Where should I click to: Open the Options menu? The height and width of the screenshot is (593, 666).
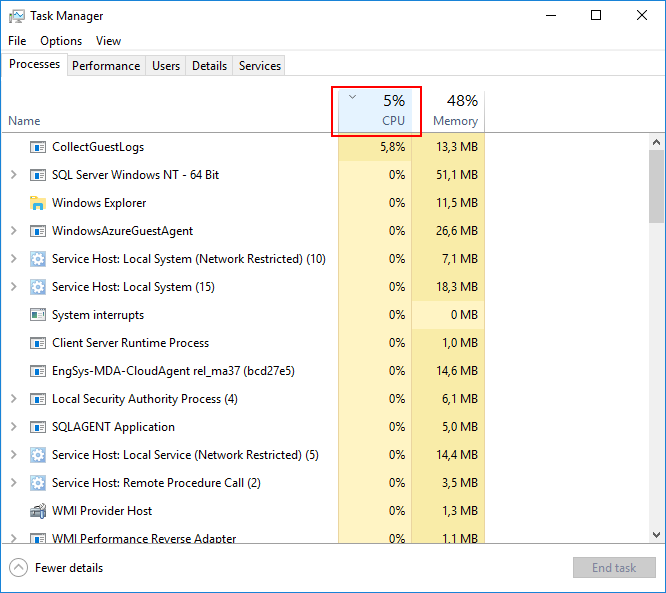coord(61,41)
